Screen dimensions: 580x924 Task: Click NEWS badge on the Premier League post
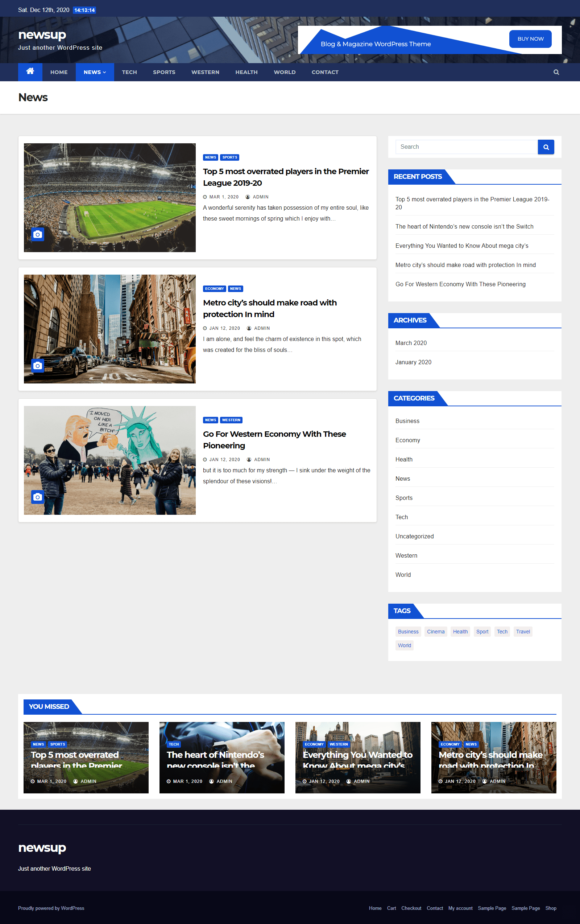point(211,157)
